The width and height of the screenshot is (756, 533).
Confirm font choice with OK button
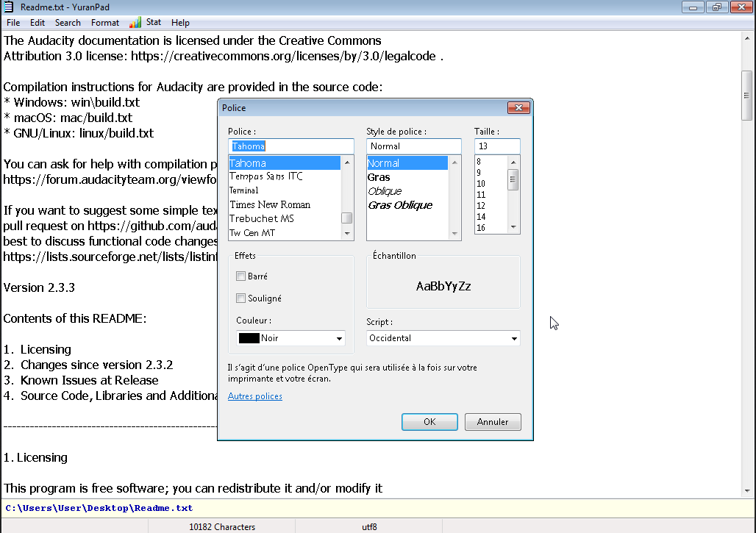(x=429, y=422)
